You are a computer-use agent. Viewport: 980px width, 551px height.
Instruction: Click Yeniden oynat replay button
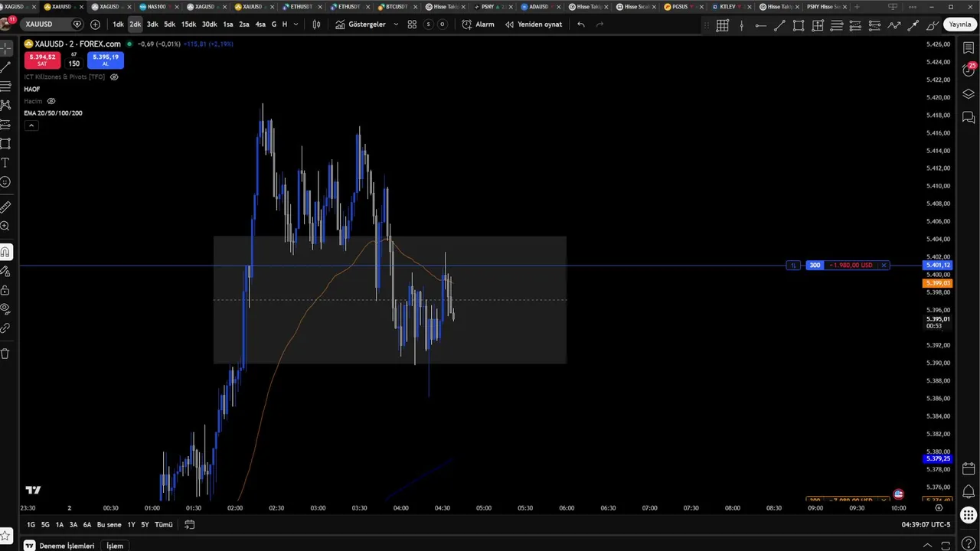click(x=534, y=24)
